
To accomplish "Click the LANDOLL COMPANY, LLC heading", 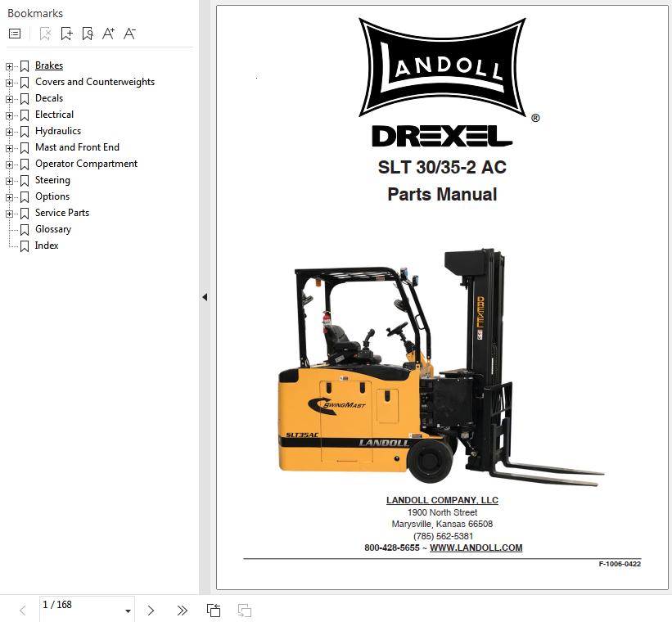I will click(442, 500).
